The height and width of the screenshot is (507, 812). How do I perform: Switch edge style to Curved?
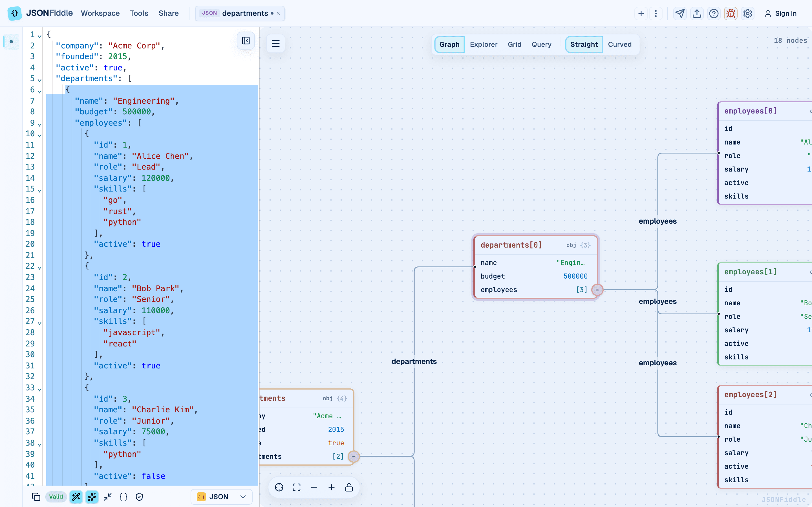(619, 44)
